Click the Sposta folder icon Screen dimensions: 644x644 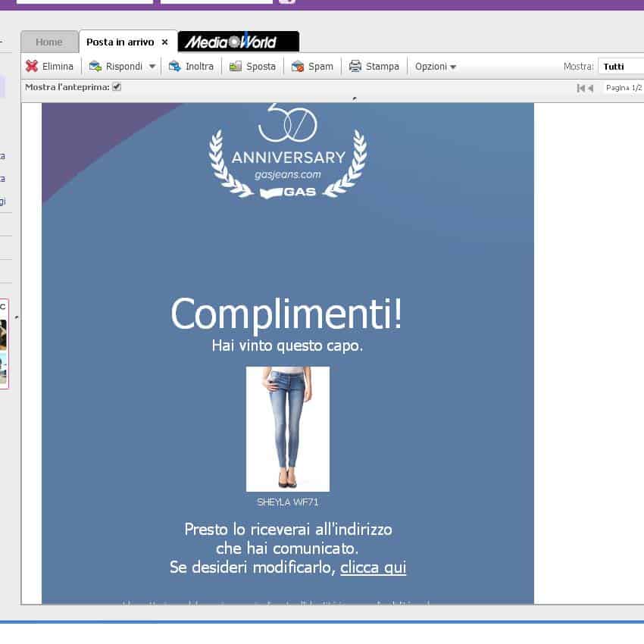tap(236, 67)
